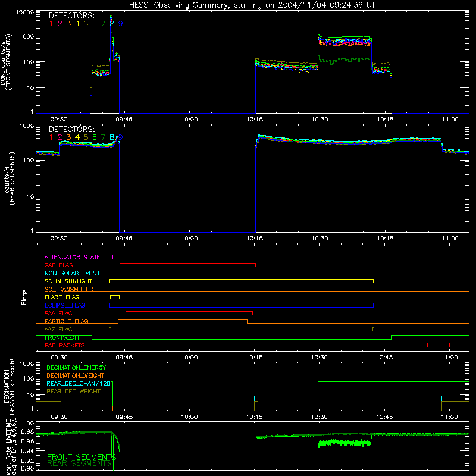Viewport: 476px width, 476px height.
Task: Click the REAR_DEC_WEIGHT legend entry
Action: pos(73,392)
